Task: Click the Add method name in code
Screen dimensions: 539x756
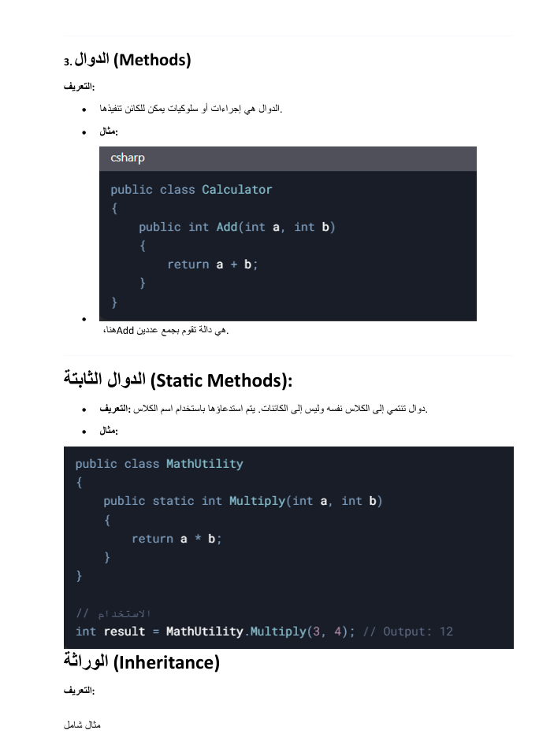Action: click(x=227, y=227)
